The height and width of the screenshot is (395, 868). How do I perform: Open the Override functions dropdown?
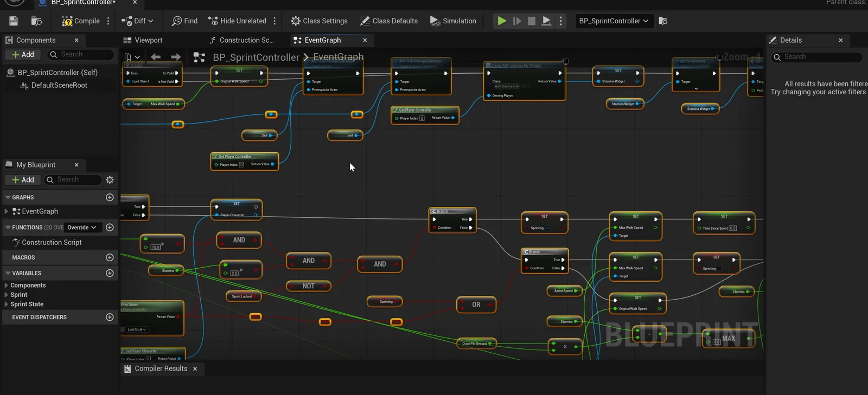click(x=82, y=228)
